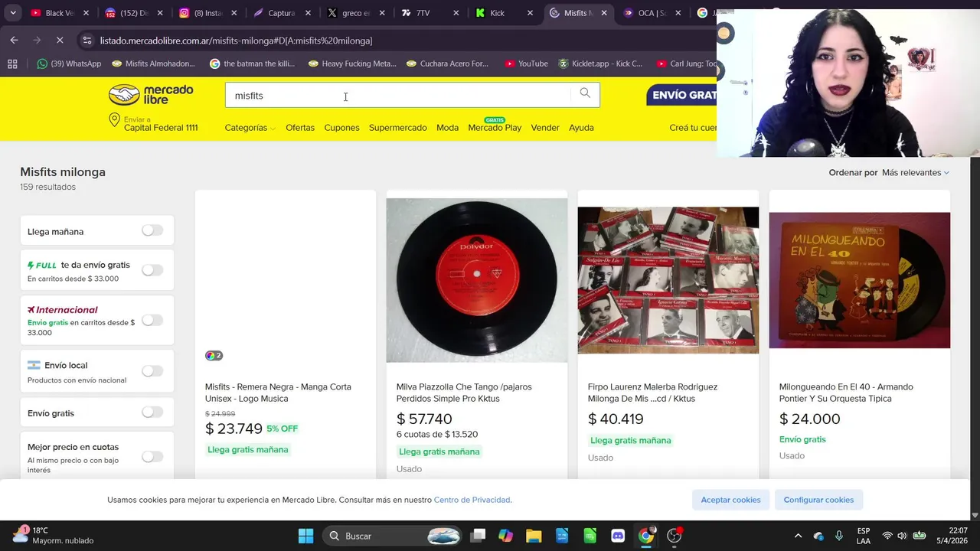Open the Centro de Privacidad link
Screen dimensions: 980x551
pos(472,500)
